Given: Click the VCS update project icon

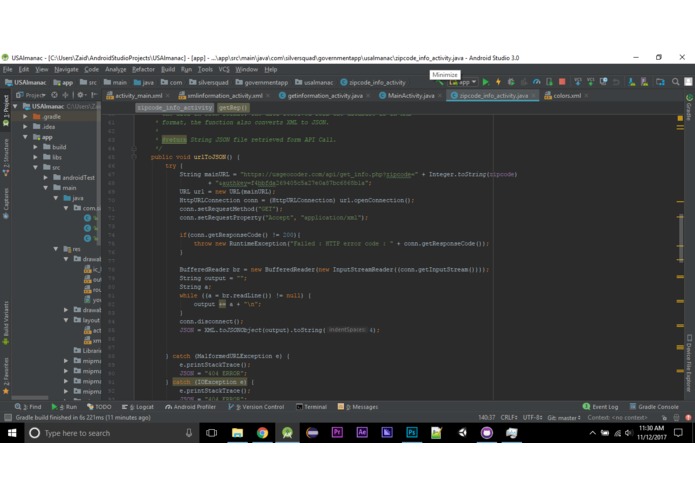Looking at the screenshot, I should 578,82.
